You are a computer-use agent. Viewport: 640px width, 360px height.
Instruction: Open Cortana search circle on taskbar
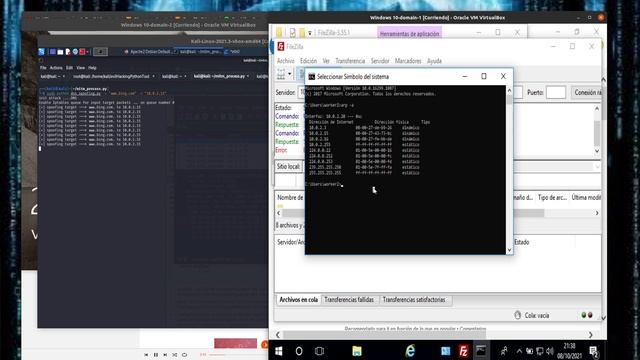pyautogui.click(x=299, y=351)
